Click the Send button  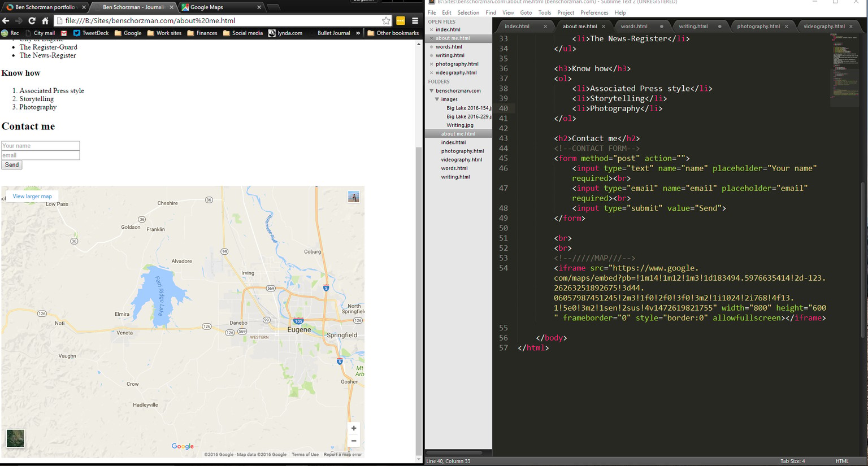[x=11, y=165]
